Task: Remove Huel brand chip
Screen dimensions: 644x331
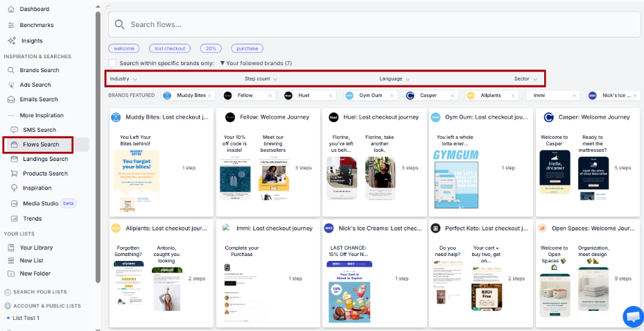Action: (331, 95)
